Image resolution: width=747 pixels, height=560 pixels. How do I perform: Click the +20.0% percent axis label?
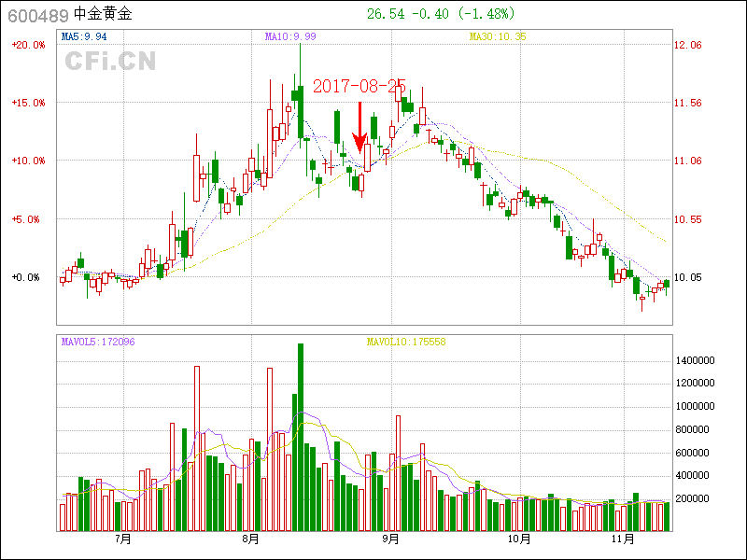tap(28, 45)
